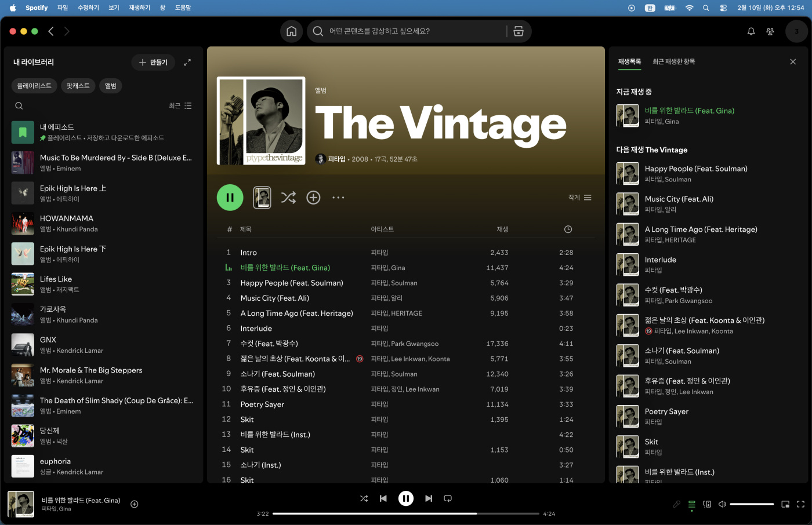The image size is (812, 525).
Task: Open the Browse icon in search bar
Action: 519,31
